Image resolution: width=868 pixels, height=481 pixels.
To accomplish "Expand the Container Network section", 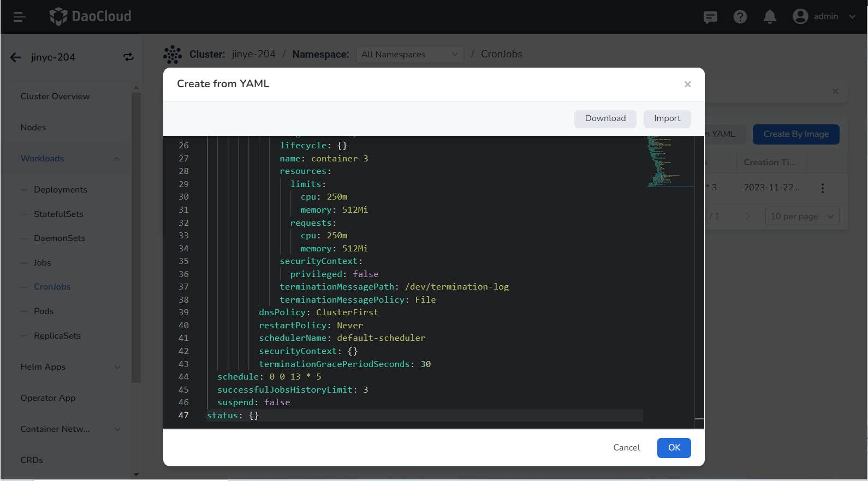I will [x=117, y=429].
